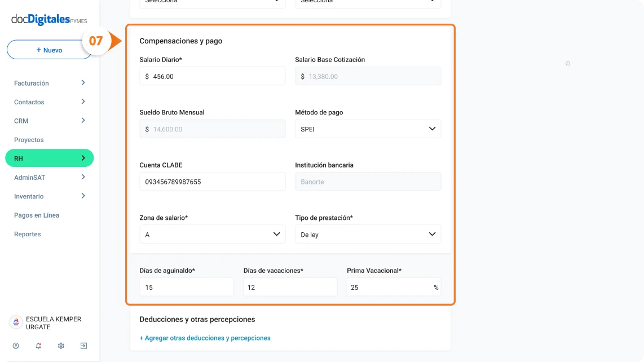This screenshot has height=362, width=644.
Task: Open the Método de pago dropdown
Action: tap(368, 129)
